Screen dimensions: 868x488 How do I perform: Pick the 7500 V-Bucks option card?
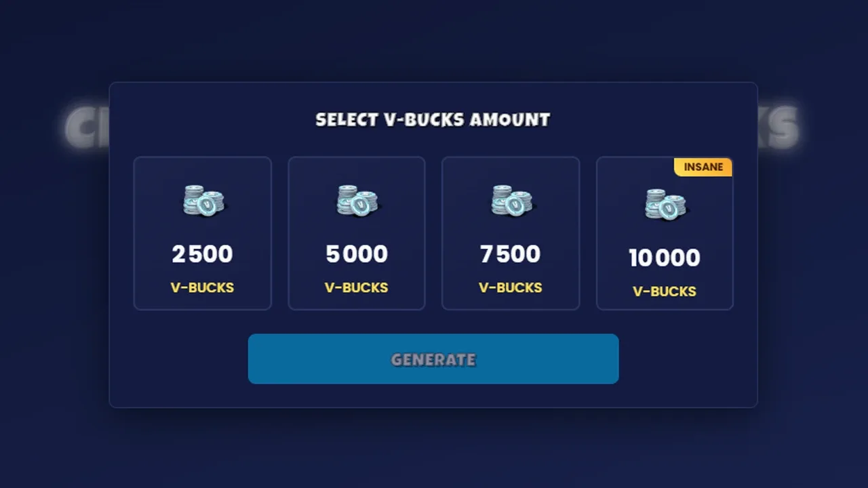511,233
